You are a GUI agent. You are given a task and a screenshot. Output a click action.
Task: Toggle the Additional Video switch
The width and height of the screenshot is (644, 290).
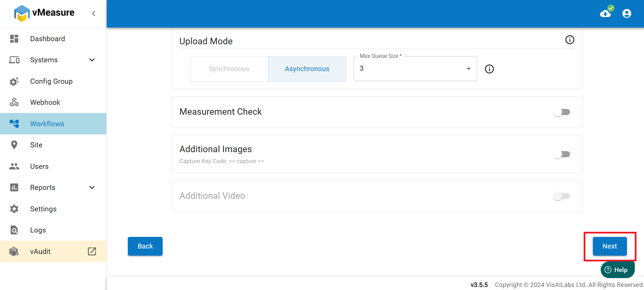click(x=561, y=196)
